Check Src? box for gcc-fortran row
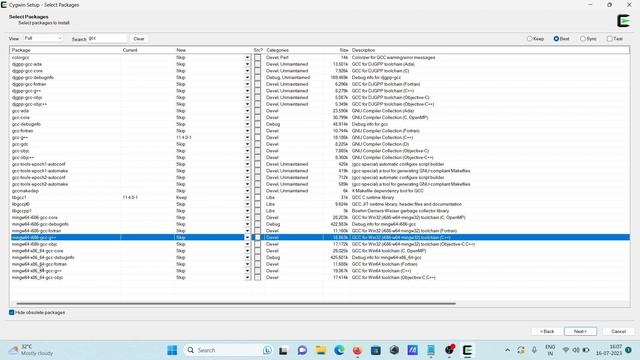Viewport: 640px width, 360px height. tap(258, 131)
